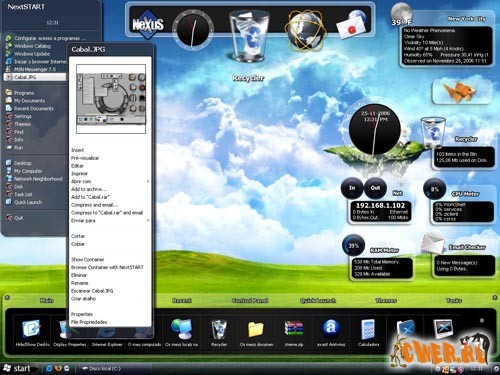Click the recycle bin icon in top dock

pyautogui.click(x=249, y=36)
